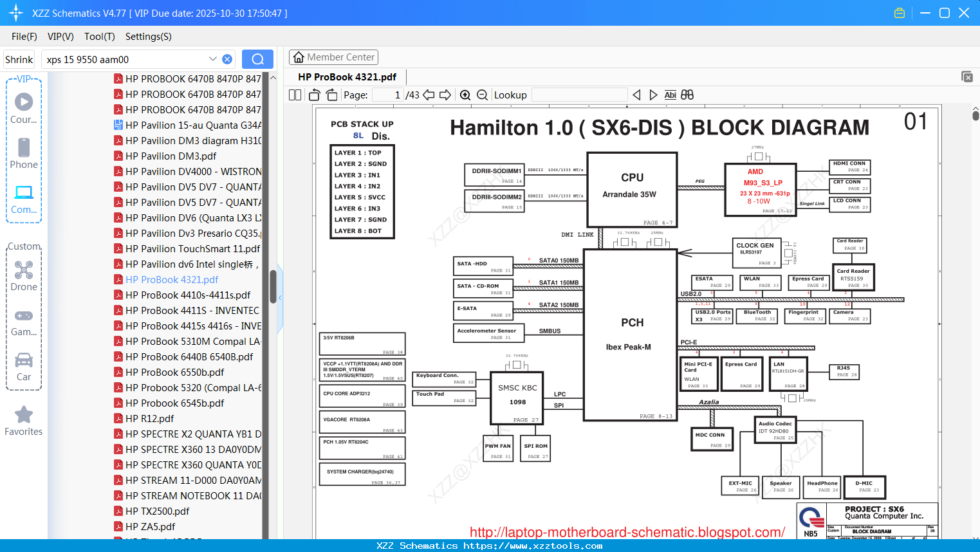Open HP R12.pdf
Screen dimensions: 980x552
pyautogui.click(x=149, y=418)
